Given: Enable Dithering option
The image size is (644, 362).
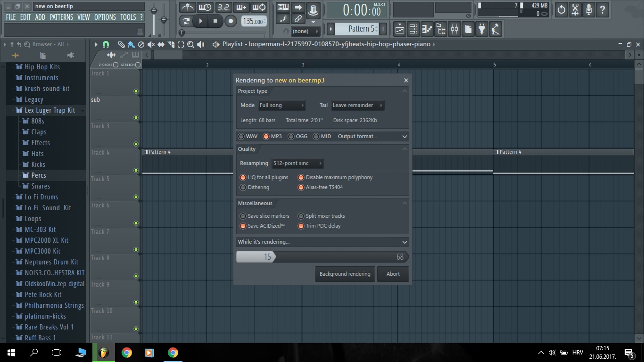Looking at the screenshot, I should (x=255, y=187).
